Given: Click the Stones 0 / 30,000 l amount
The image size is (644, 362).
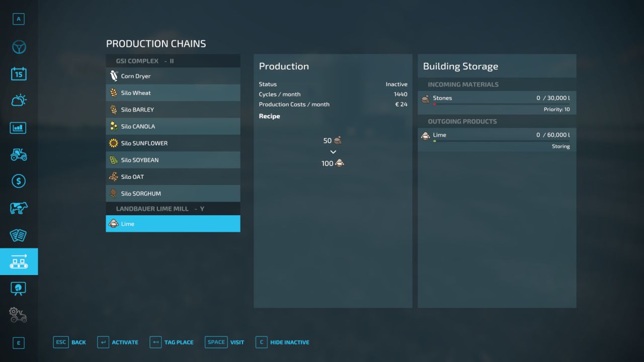Looking at the screenshot, I should point(553,98).
